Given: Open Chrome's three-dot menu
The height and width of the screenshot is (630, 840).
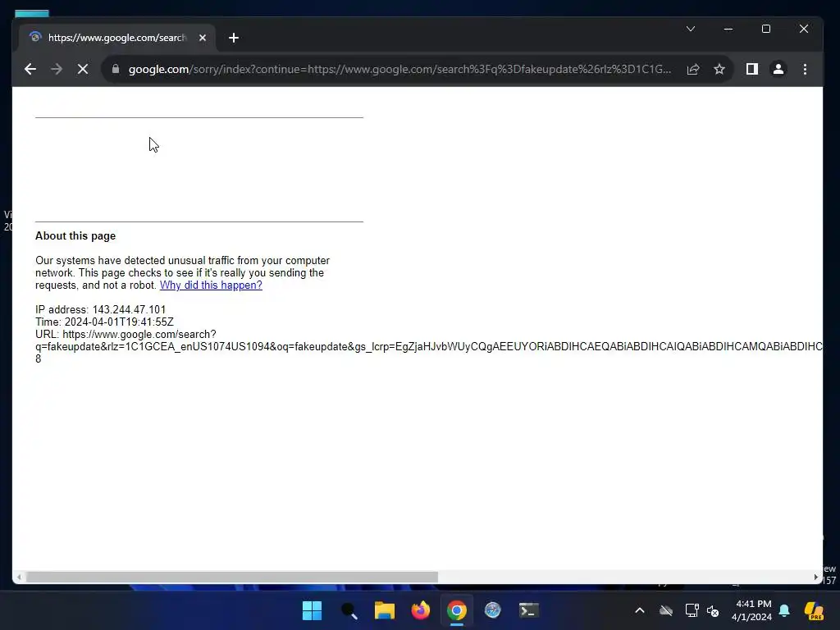Looking at the screenshot, I should click(x=805, y=69).
